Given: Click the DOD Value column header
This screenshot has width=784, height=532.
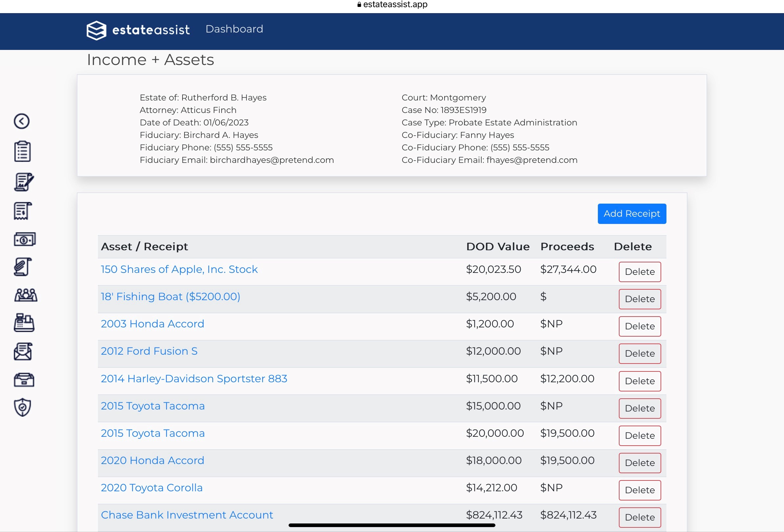Looking at the screenshot, I should tap(498, 247).
